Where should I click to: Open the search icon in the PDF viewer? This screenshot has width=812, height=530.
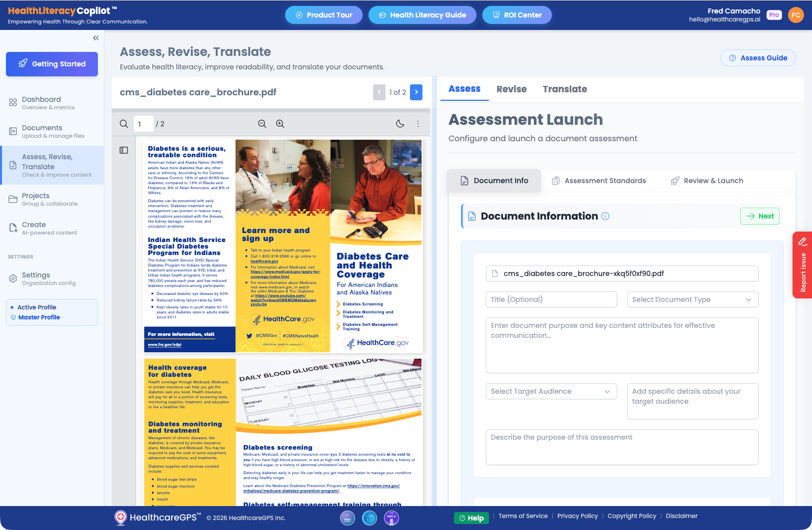pos(123,123)
